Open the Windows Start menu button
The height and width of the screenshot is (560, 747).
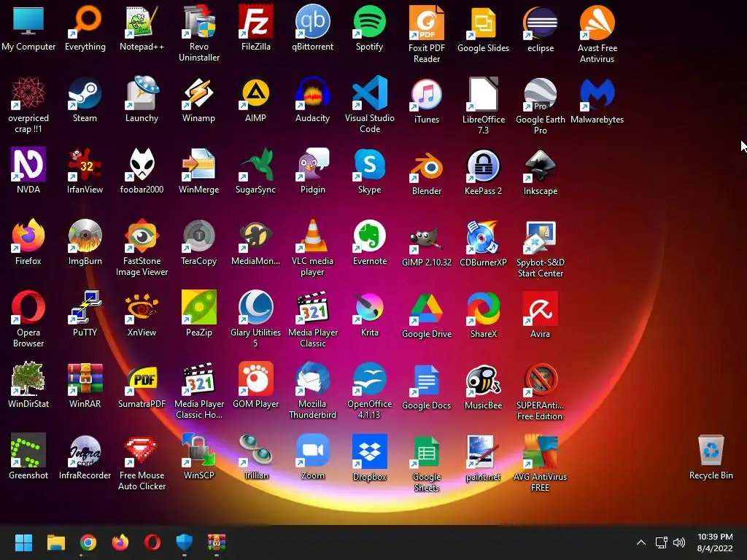click(x=23, y=542)
